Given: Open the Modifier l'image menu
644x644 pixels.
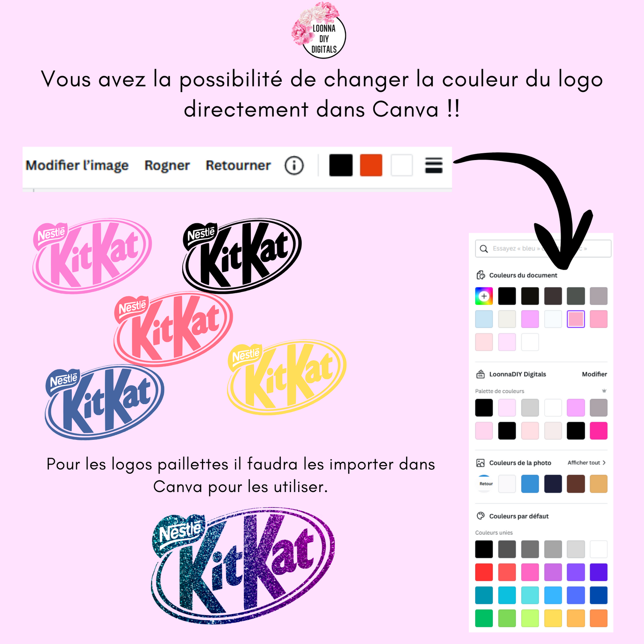Looking at the screenshot, I should 77,165.
